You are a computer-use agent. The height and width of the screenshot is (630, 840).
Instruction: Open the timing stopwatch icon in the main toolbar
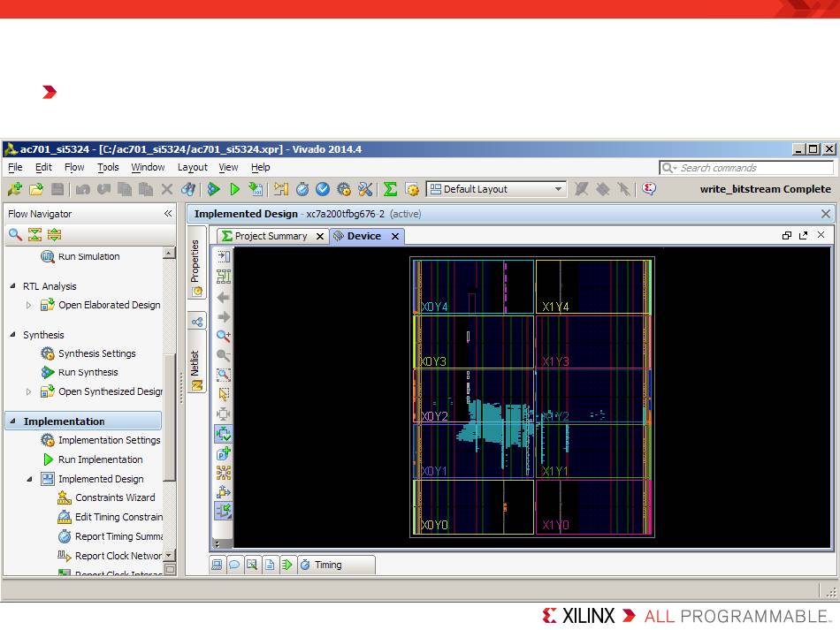click(x=302, y=189)
